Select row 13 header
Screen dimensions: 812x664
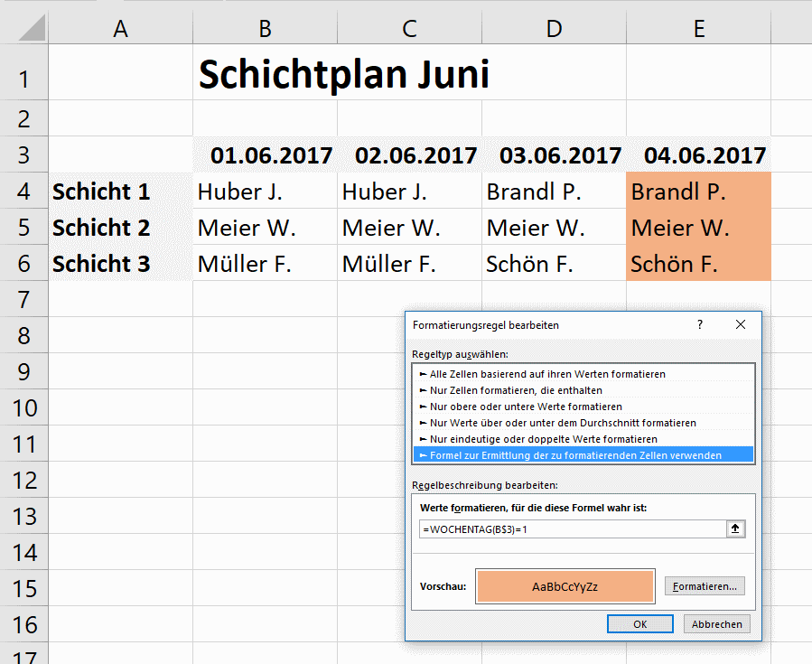(x=23, y=516)
